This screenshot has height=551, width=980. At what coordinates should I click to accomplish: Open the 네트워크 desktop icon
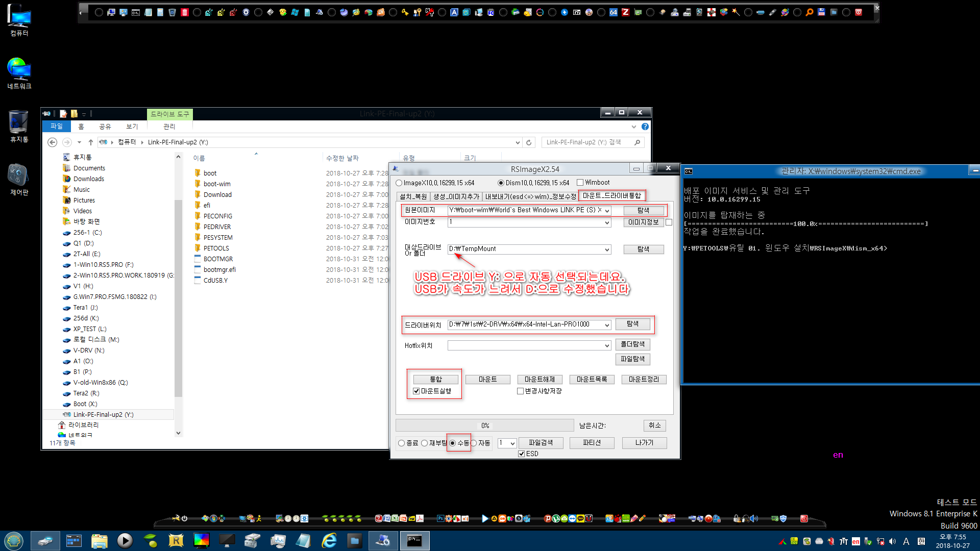click(x=19, y=73)
